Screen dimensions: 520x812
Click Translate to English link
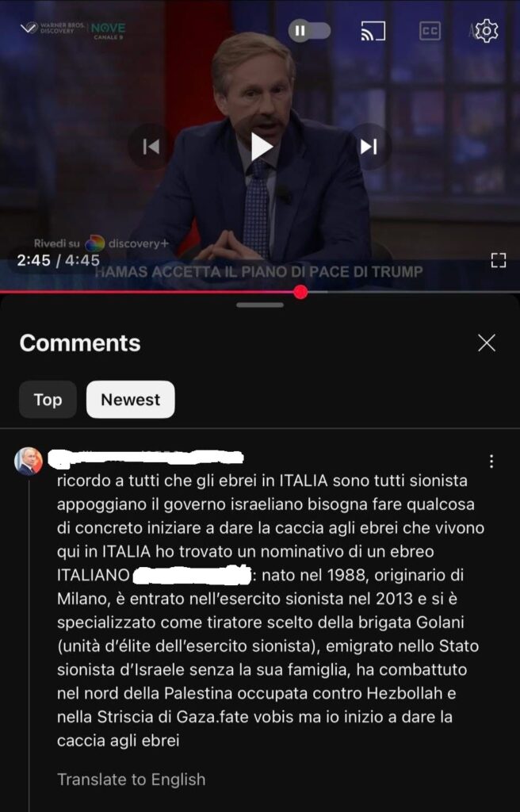(131, 779)
